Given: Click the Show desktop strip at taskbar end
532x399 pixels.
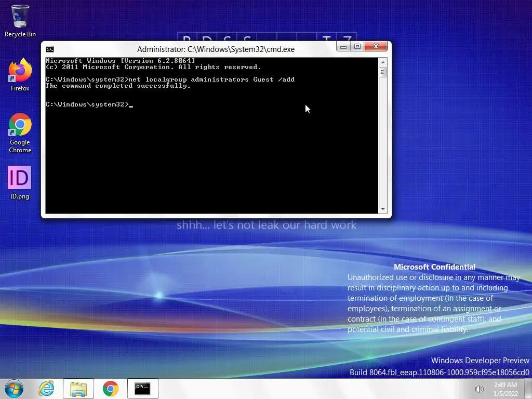Looking at the screenshot, I should coord(529,389).
